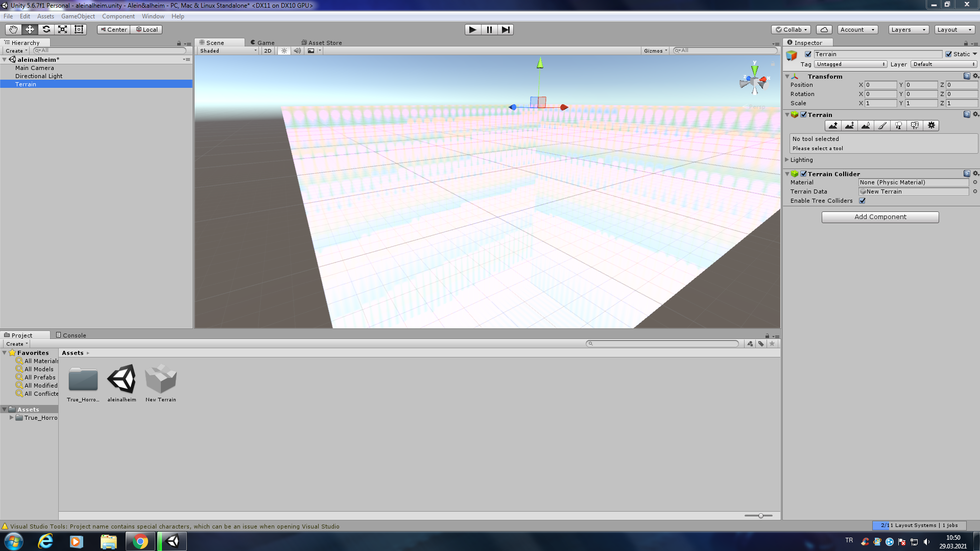
Task: Open the GameObject menu
Action: pos(78,16)
